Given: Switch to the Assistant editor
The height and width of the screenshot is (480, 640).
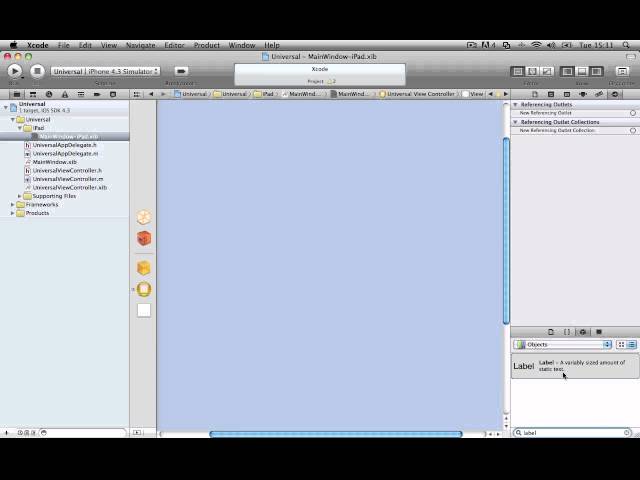Looking at the screenshot, I should pos(532,72).
